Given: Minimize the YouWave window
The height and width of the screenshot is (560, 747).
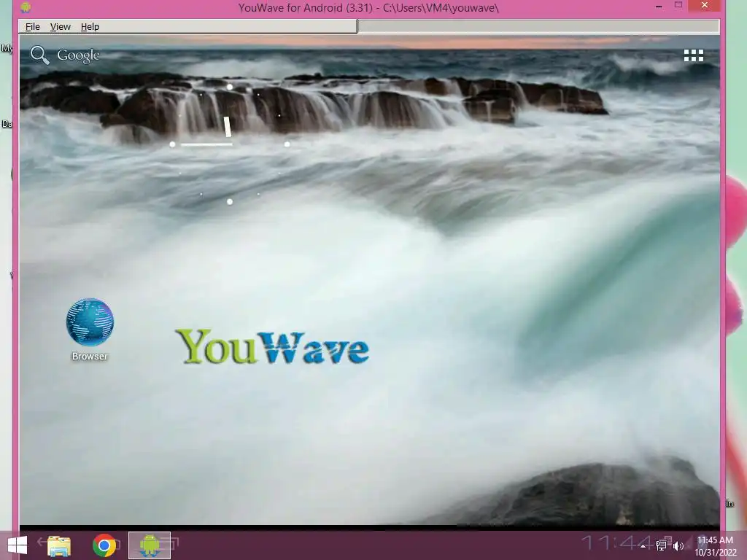Looking at the screenshot, I should pos(659,7).
